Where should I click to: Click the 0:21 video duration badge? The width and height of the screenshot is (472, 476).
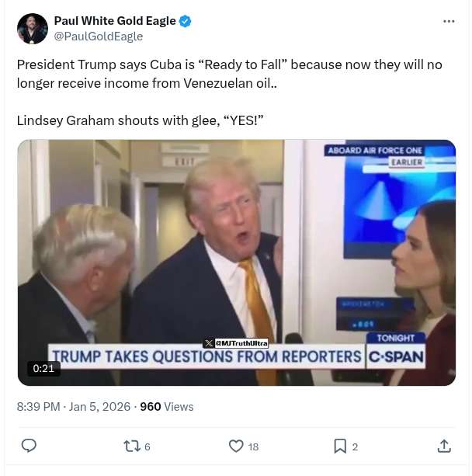43,369
